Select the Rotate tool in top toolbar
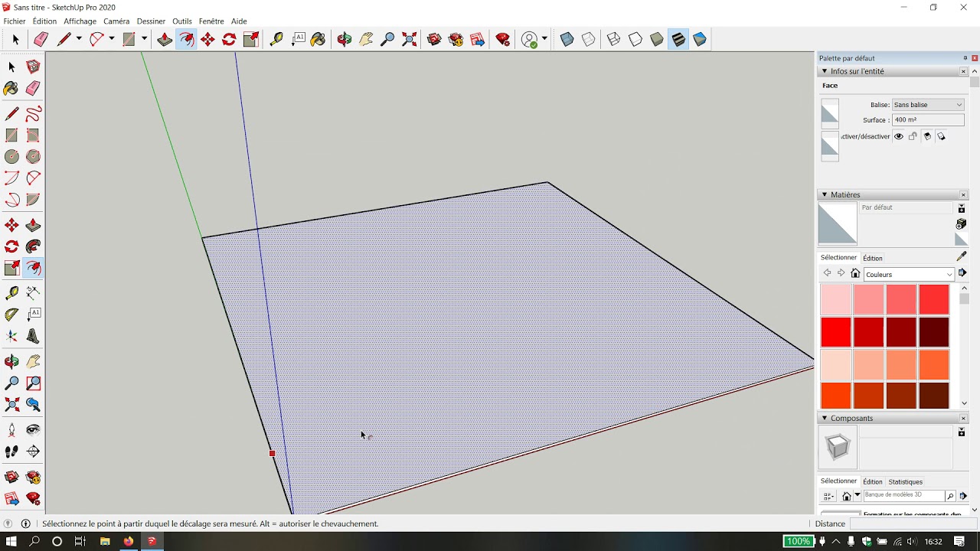This screenshot has height=551, width=980. [229, 39]
